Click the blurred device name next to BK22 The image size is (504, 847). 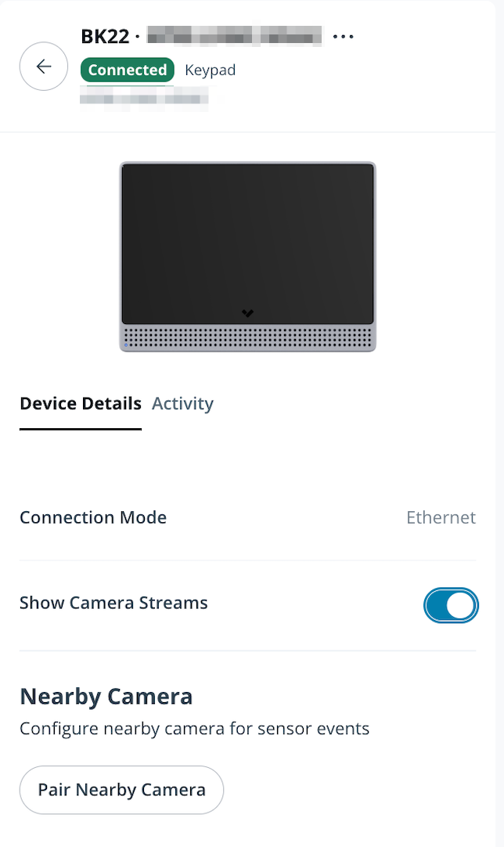(234, 36)
